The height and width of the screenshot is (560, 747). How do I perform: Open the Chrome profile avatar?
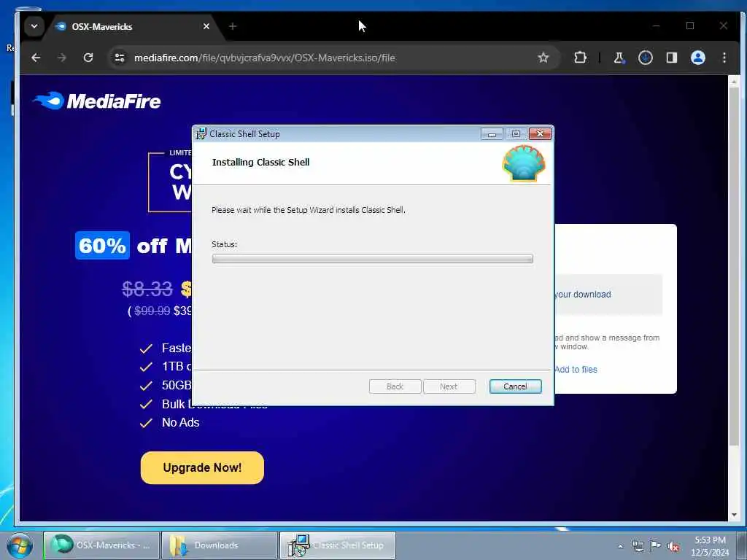pyautogui.click(x=698, y=58)
